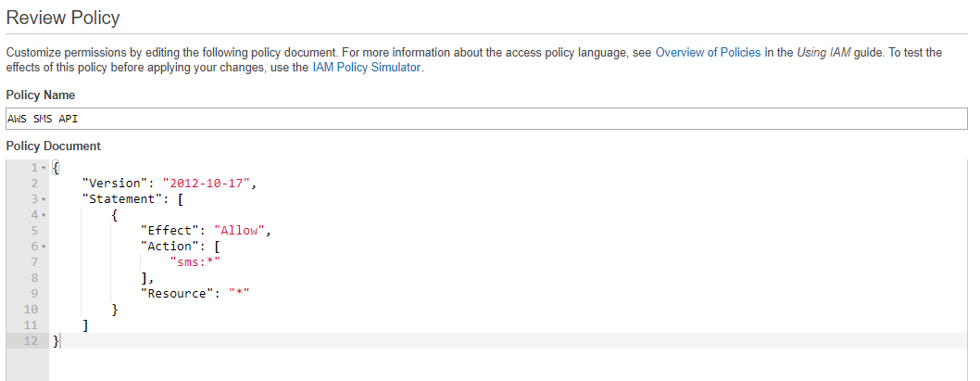980x381 pixels.
Task: Collapse the Statement array fold arrow
Action: [x=44, y=199]
